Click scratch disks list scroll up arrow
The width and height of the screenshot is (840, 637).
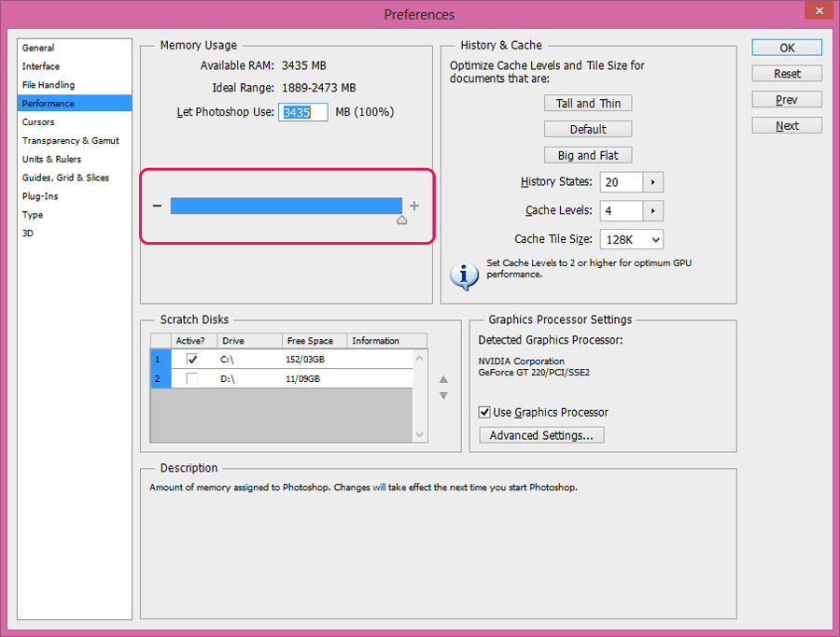419,358
